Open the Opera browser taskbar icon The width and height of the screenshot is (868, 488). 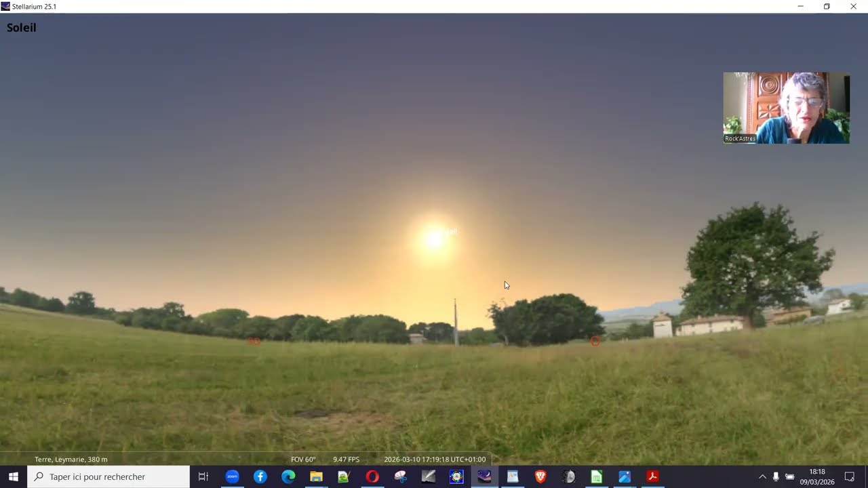(372, 476)
